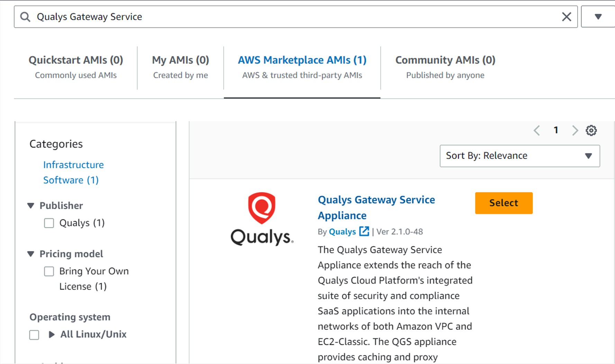The width and height of the screenshot is (615, 364).
Task: Go to the next results page
Action: pyautogui.click(x=575, y=130)
